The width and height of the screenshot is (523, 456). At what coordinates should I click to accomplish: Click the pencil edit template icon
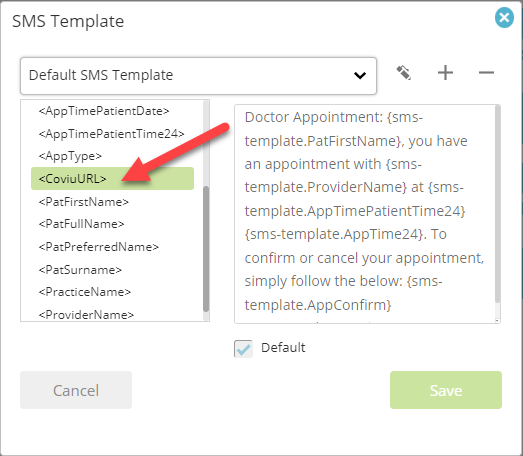click(x=404, y=73)
